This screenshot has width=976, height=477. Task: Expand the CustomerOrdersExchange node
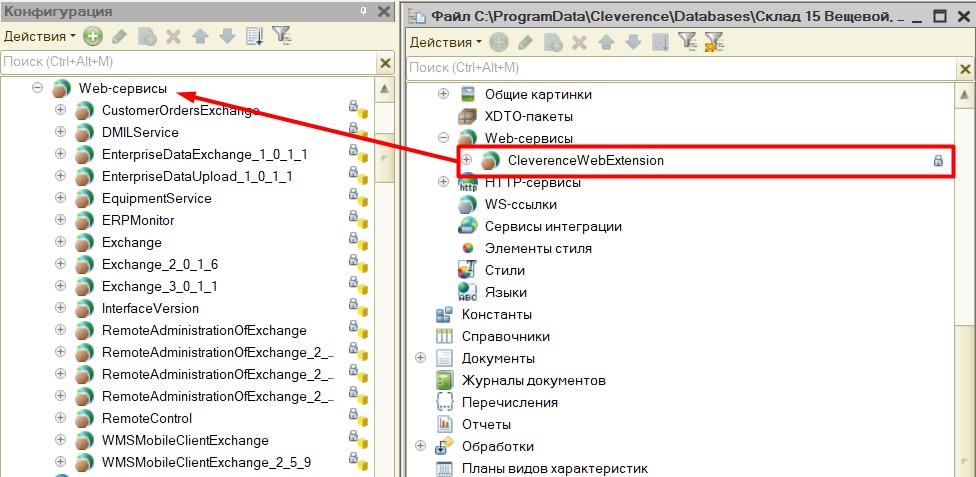click(60, 111)
